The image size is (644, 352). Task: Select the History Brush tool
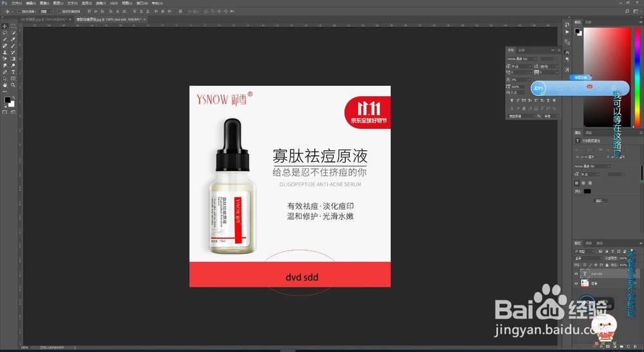[x=13, y=52]
